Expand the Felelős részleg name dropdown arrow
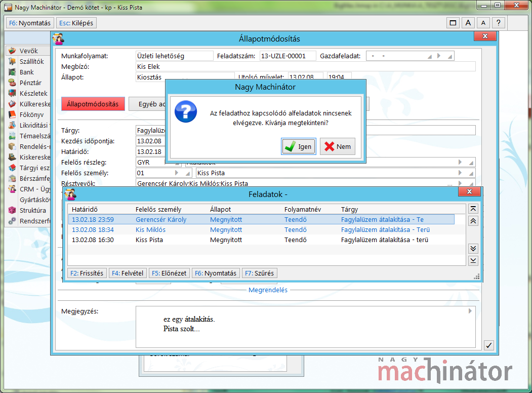 [460, 162]
